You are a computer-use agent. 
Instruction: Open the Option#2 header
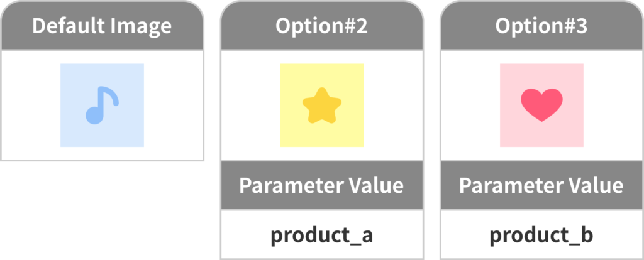click(x=321, y=26)
